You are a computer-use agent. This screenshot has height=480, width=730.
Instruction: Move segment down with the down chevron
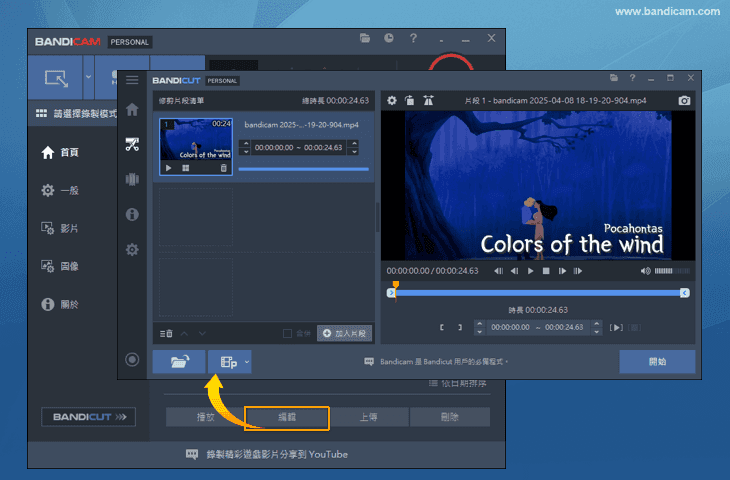coord(202,333)
